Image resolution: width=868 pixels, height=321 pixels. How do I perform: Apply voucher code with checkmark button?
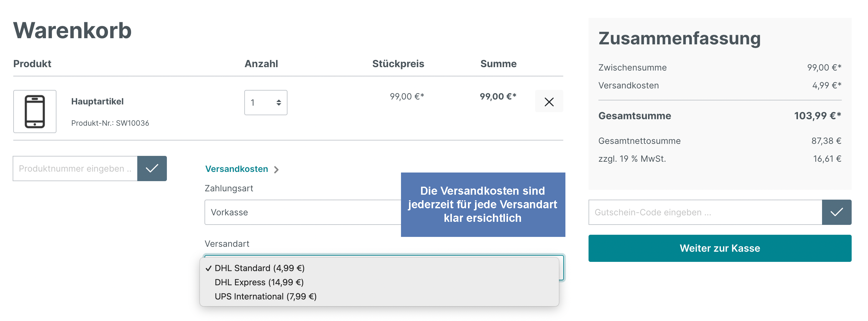click(837, 212)
